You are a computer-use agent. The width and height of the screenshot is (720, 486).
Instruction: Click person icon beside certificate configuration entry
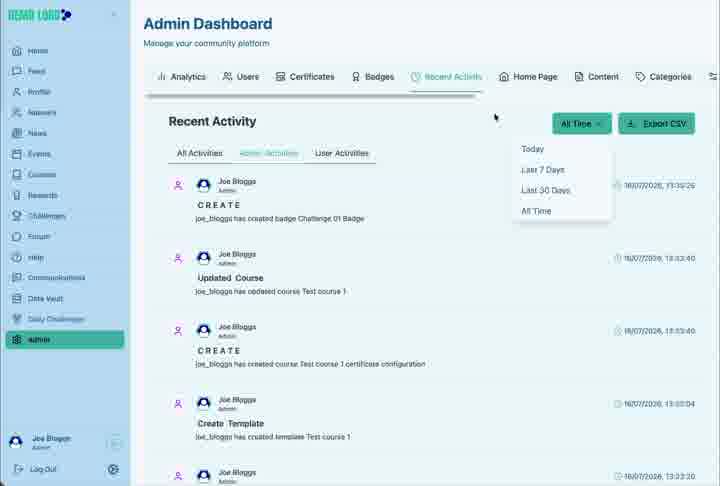click(178, 331)
